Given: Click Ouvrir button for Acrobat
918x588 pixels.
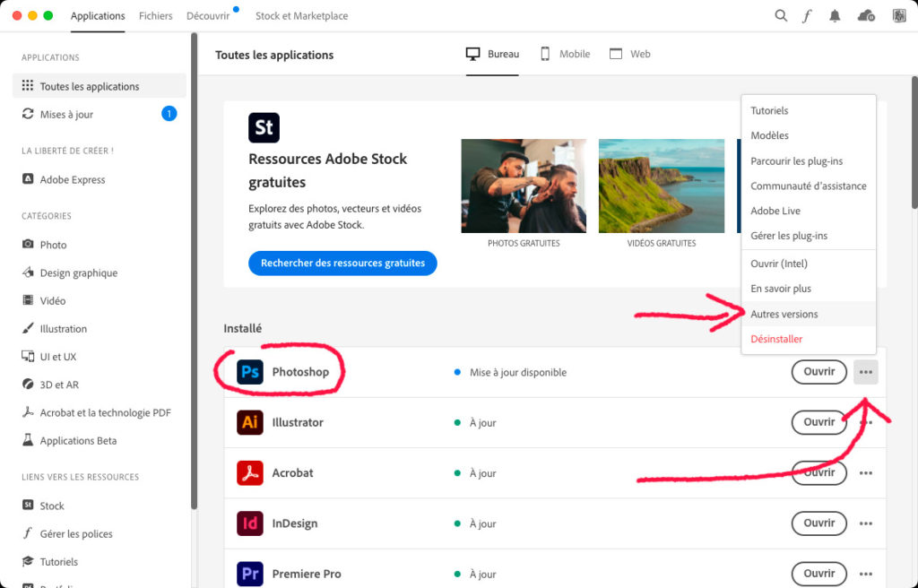Looking at the screenshot, I should click(x=819, y=472).
